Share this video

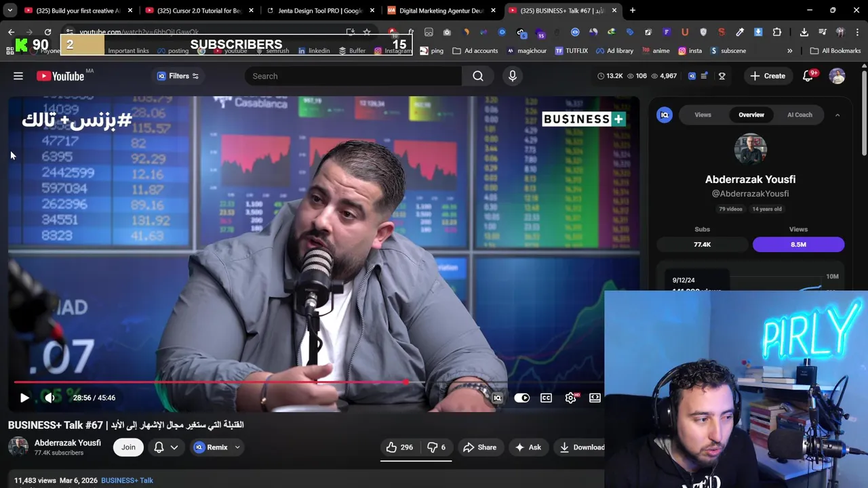(480, 447)
